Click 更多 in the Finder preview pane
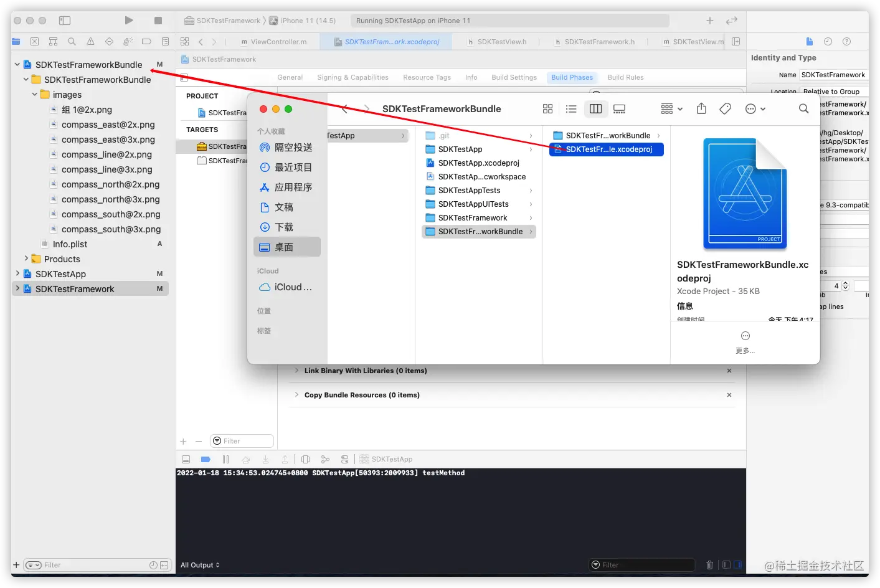This screenshot has width=880, height=588. point(745,343)
